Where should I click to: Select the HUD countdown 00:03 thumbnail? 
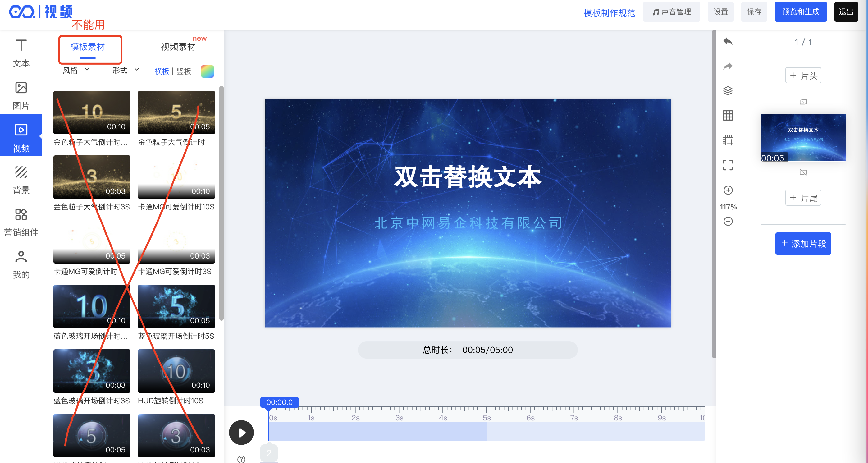pyautogui.click(x=176, y=435)
